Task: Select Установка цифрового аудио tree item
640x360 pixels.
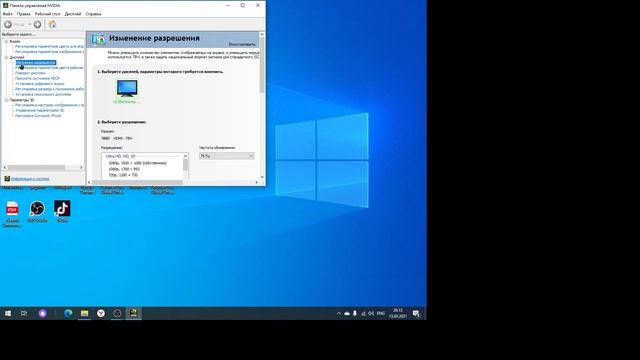Action: tap(40, 84)
